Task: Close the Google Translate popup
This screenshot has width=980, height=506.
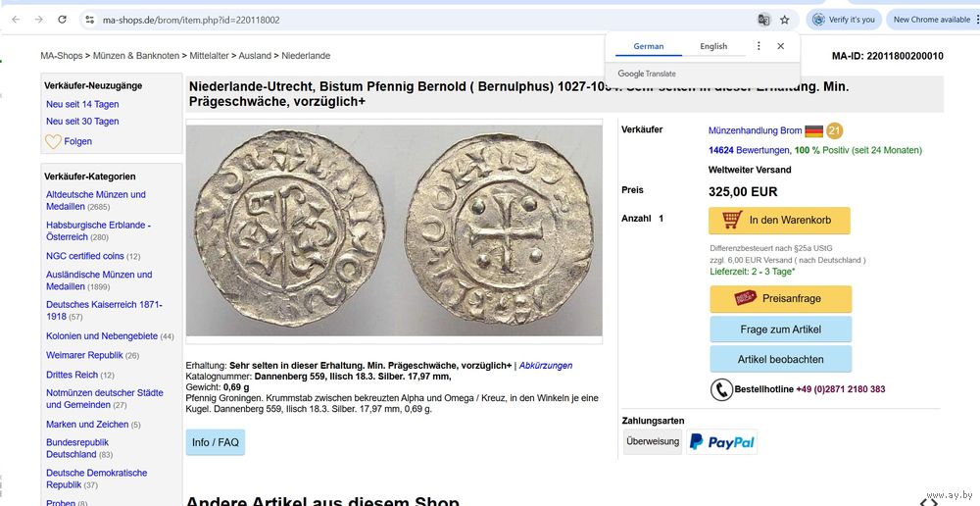Action: 781,46
